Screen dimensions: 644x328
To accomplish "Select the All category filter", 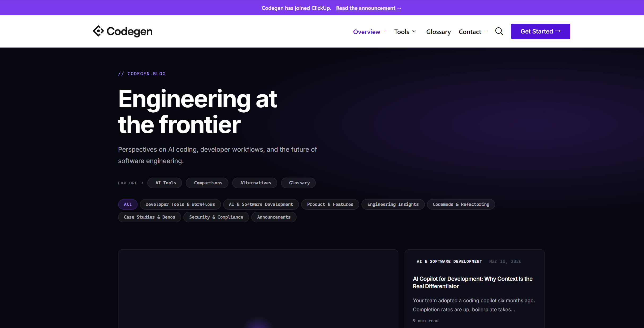I will pyautogui.click(x=128, y=204).
